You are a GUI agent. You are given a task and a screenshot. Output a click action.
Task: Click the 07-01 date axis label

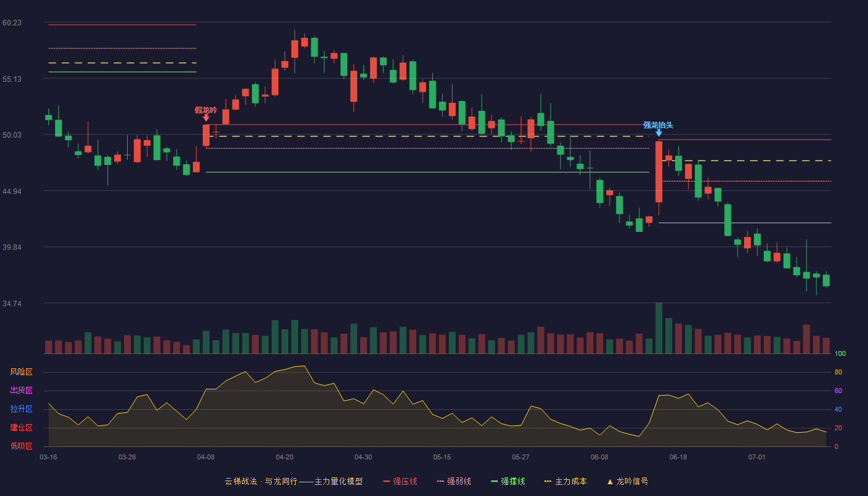point(757,457)
